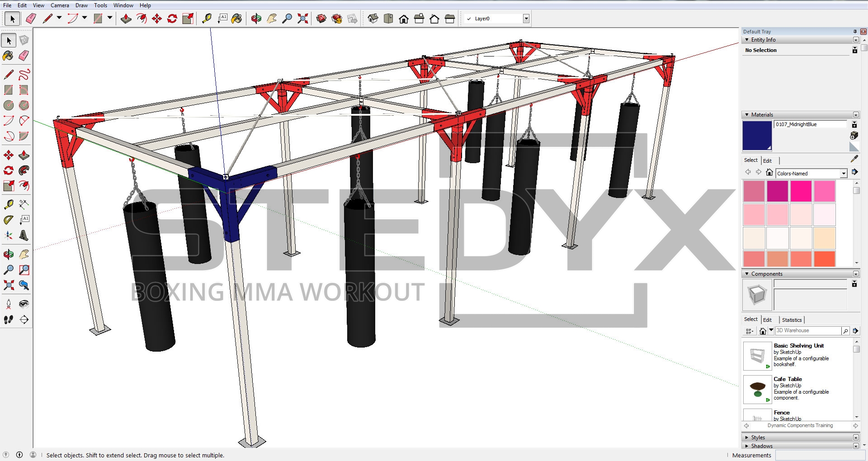Choose the Freehand drawing tool
868x461 pixels.
point(24,75)
